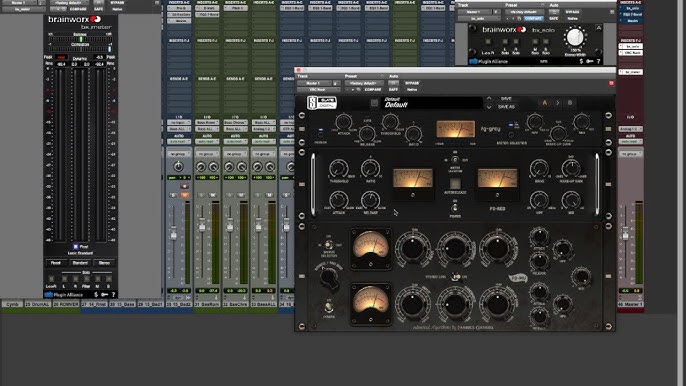Click the FG-MU upper VU meter
Image resolution: width=686 pixels, height=386 pixels.
[x=371, y=248]
